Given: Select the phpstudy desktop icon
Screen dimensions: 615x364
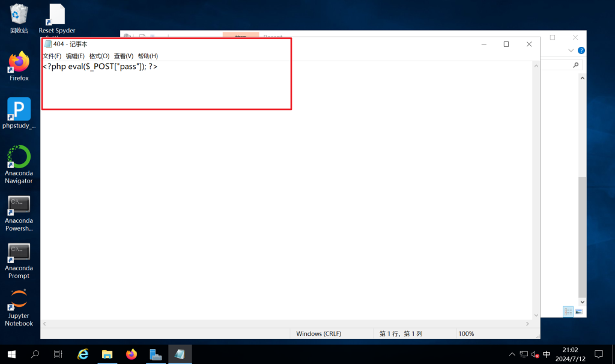Looking at the screenshot, I should [x=19, y=111].
